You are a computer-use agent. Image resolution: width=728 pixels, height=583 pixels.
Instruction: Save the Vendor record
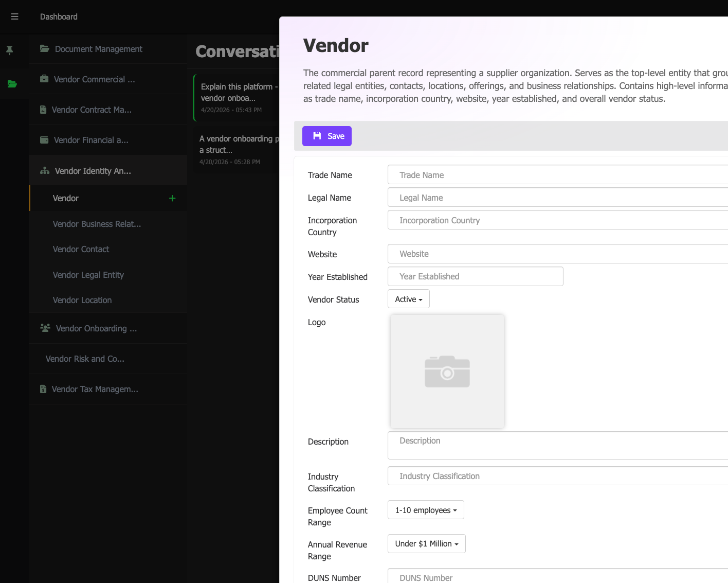326,136
